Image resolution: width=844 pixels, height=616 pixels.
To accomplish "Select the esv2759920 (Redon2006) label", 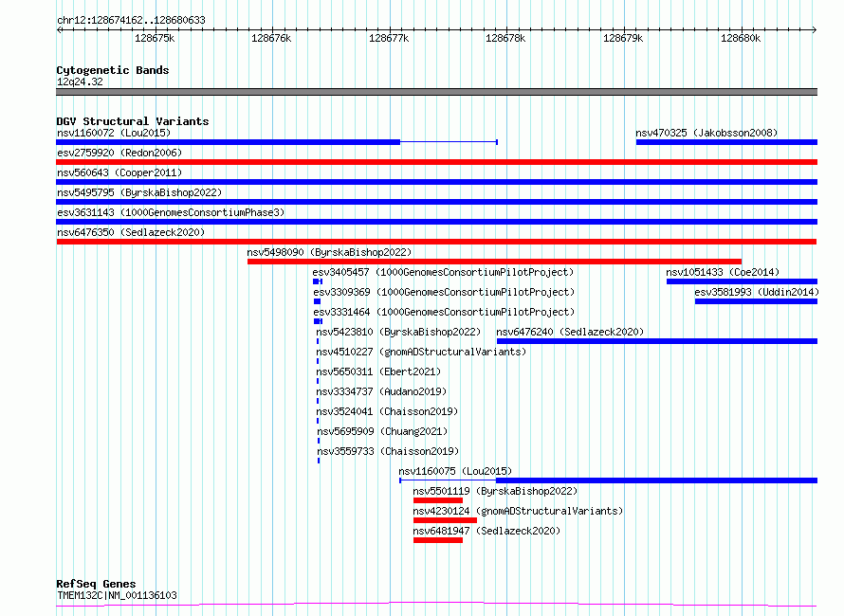I will tap(119, 153).
